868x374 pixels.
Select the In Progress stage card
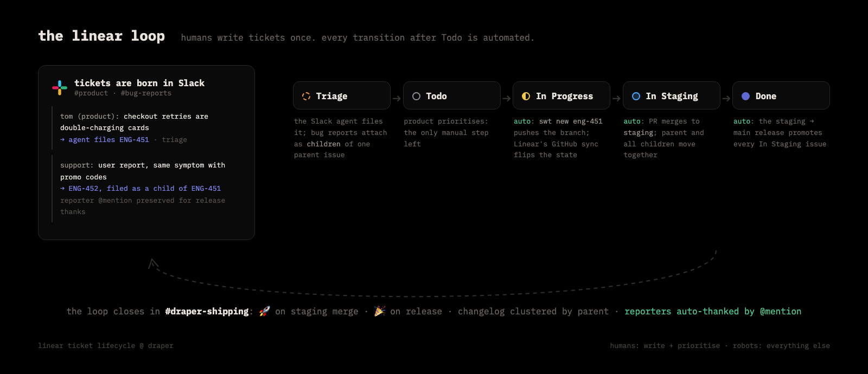tap(561, 95)
